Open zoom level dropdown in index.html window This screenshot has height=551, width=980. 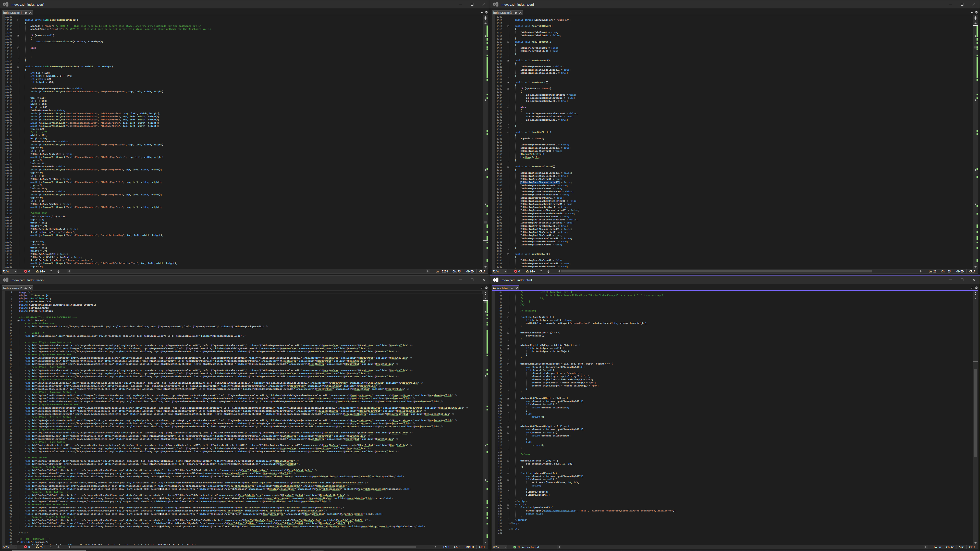(506, 547)
